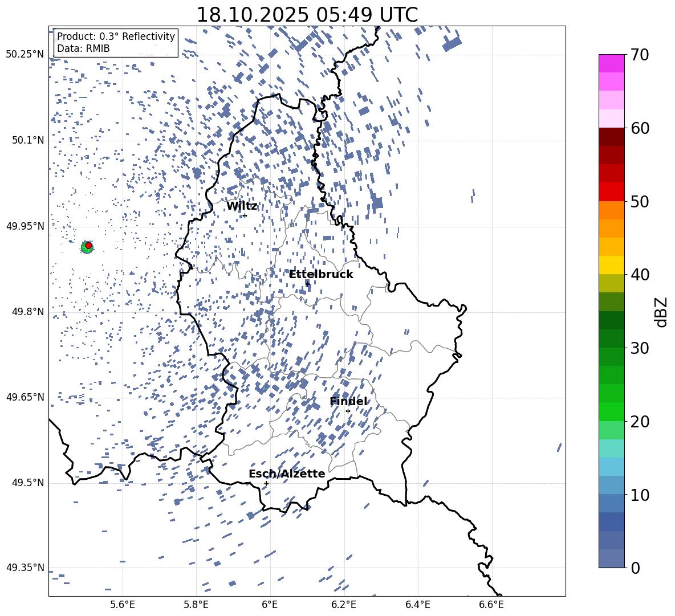Click the 5.6°E longitude label

[x=123, y=605]
